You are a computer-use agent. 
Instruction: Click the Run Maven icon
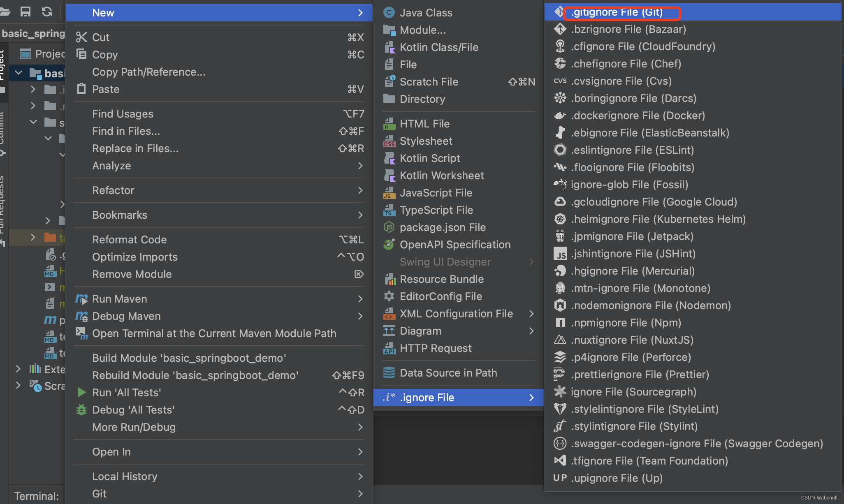click(81, 299)
